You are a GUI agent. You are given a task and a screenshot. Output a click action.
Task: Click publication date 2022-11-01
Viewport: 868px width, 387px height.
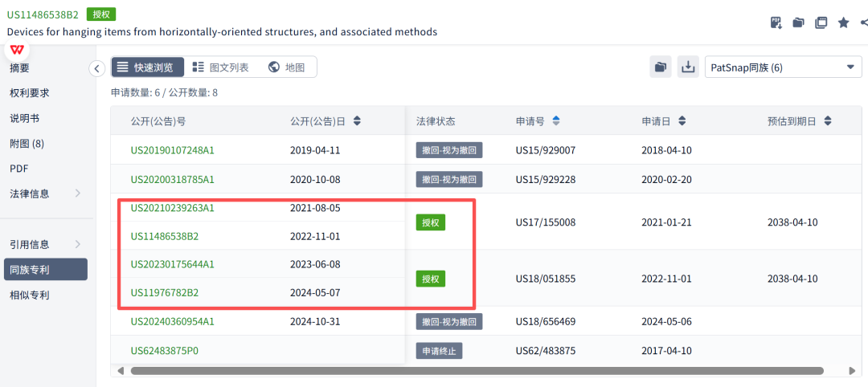[315, 236]
